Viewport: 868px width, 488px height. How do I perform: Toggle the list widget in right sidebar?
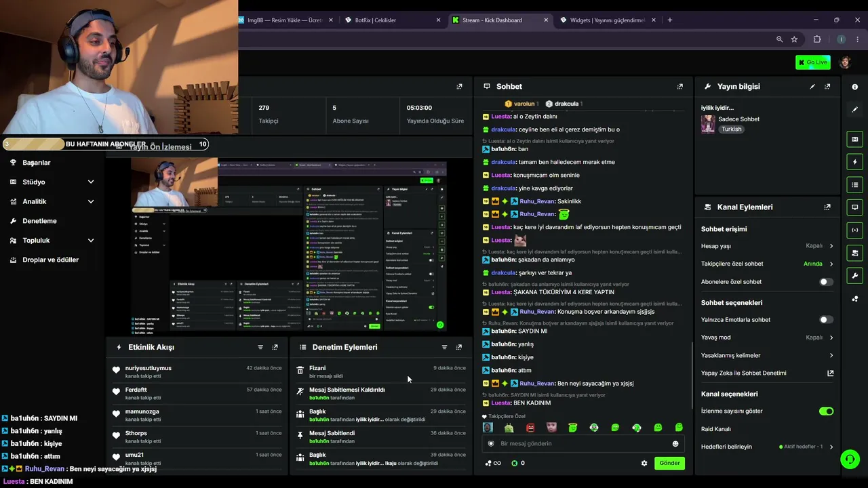tap(854, 185)
